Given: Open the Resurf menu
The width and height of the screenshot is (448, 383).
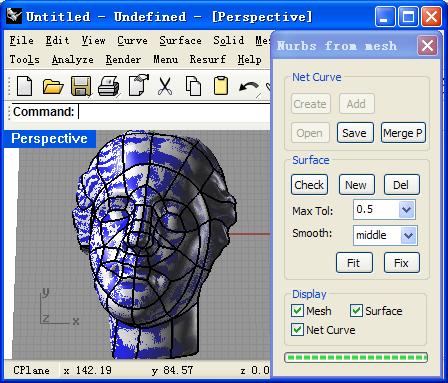Looking at the screenshot, I should pyautogui.click(x=208, y=59).
